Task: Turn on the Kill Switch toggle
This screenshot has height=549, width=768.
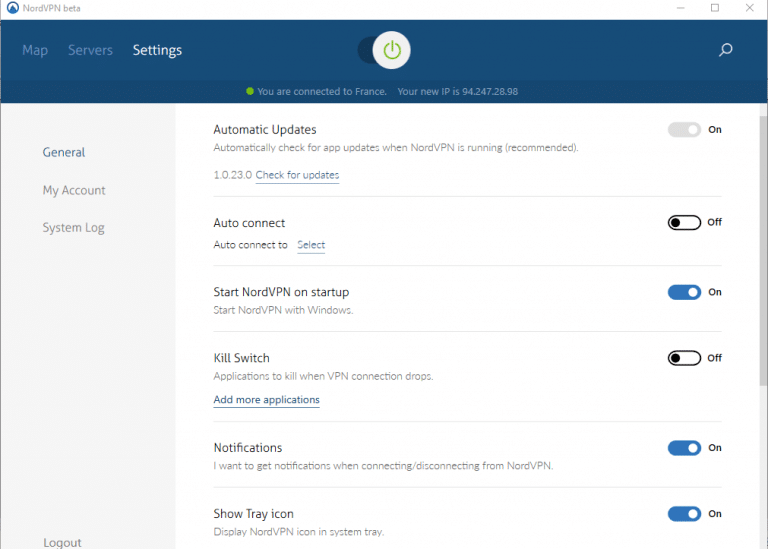Action: [x=684, y=358]
